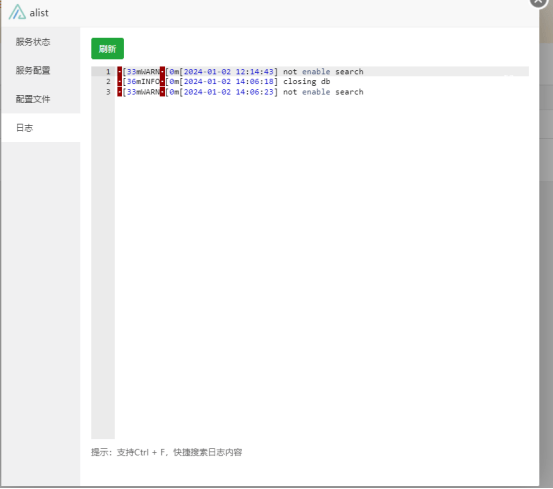This screenshot has width=553, height=489.
Task: Click the alist logo icon
Action: (17, 12)
